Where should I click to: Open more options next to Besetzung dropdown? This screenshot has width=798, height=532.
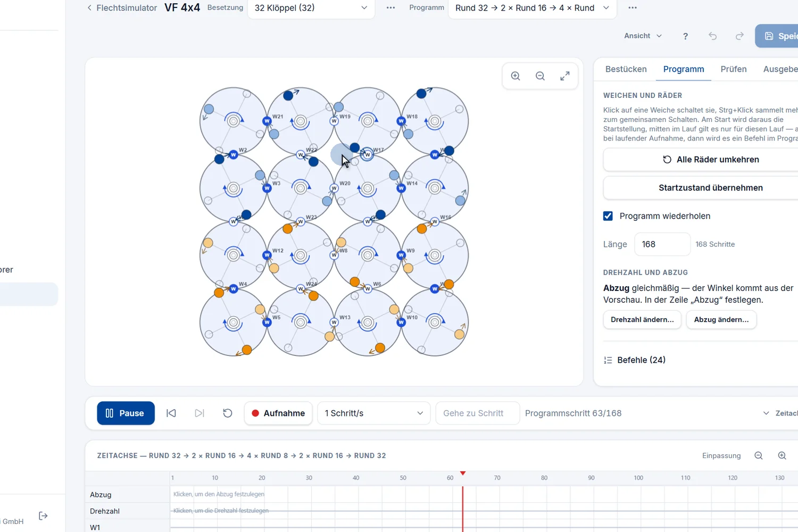click(x=391, y=8)
